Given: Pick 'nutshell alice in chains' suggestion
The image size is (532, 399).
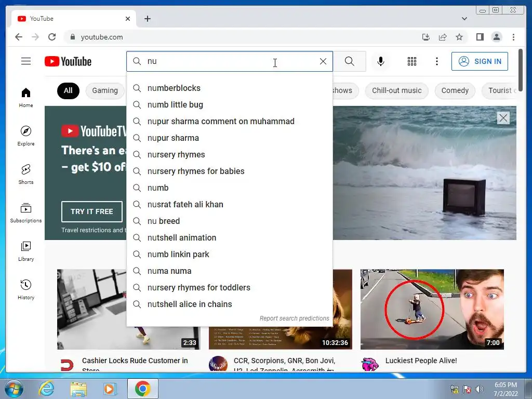Looking at the screenshot, I should 230,304.
